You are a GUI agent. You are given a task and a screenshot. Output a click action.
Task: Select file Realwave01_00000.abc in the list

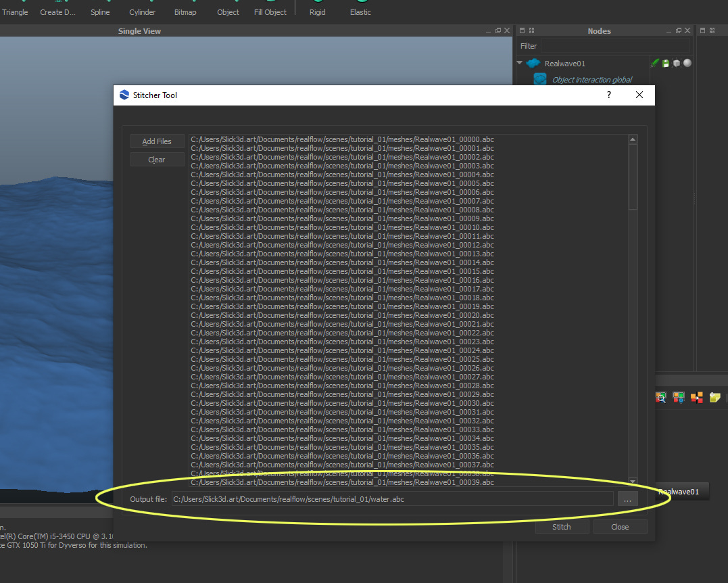(342, 139)
